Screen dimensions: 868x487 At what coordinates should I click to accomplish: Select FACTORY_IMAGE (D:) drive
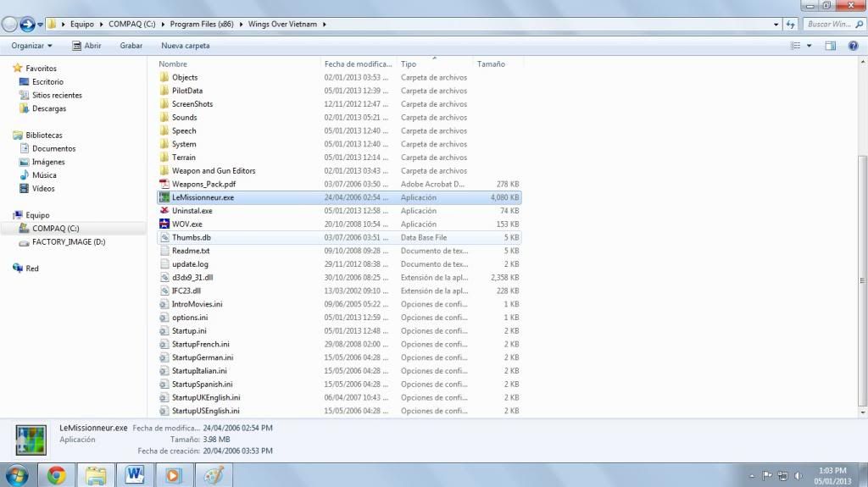tap(69, 242)
